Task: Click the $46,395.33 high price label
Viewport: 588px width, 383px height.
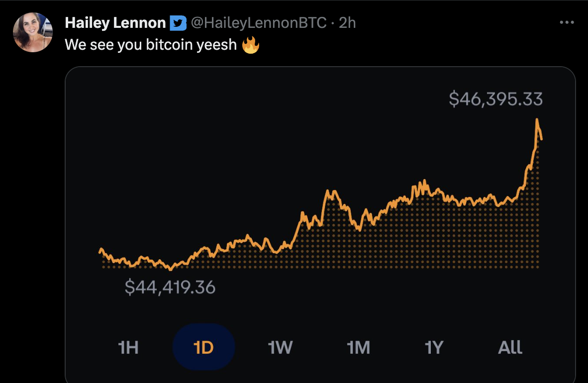Action: [495, 99]
